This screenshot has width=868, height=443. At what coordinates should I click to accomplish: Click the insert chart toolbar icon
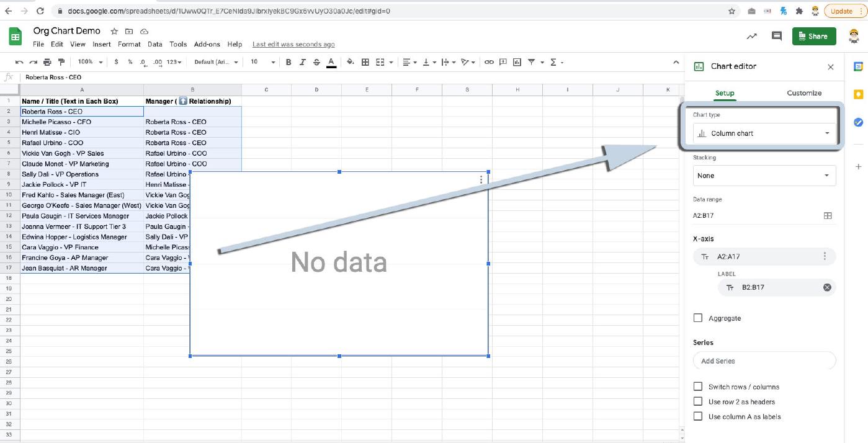[517, 62]
